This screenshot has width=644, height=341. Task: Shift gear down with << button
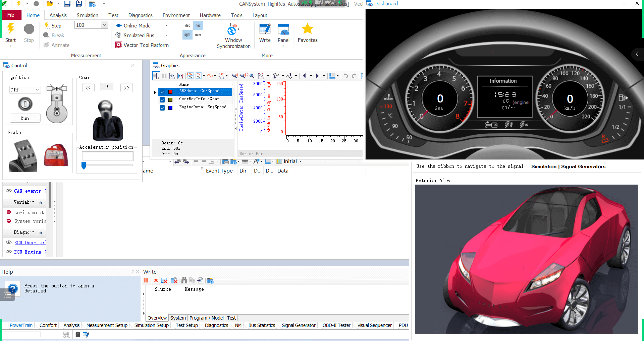[x=88, y=87]
